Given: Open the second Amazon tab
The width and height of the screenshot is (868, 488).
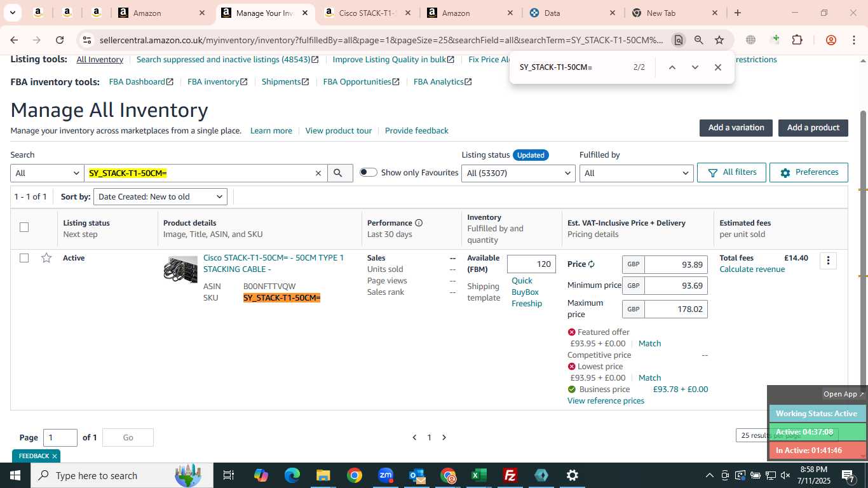Looking at the screenshot, I should point(470,13).
